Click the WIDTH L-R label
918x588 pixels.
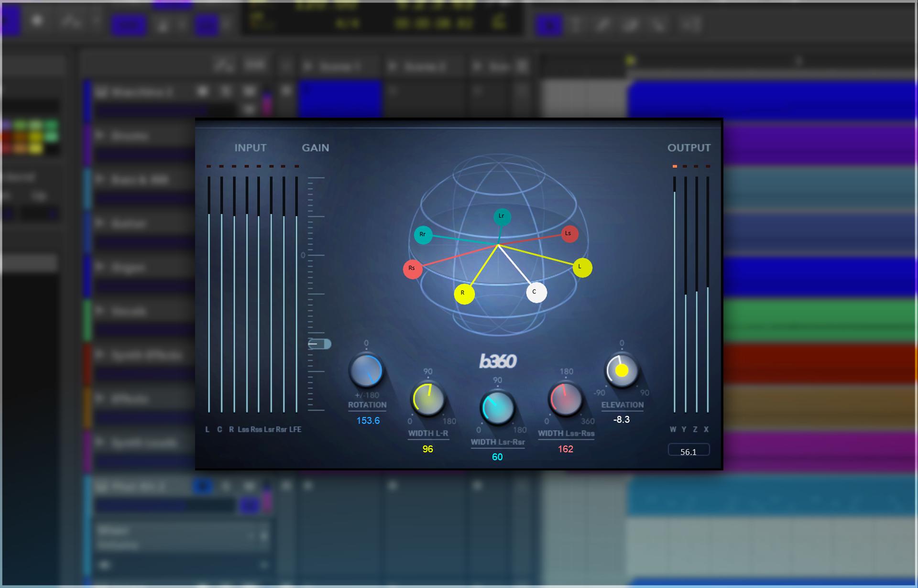click(x=428, y=434)
